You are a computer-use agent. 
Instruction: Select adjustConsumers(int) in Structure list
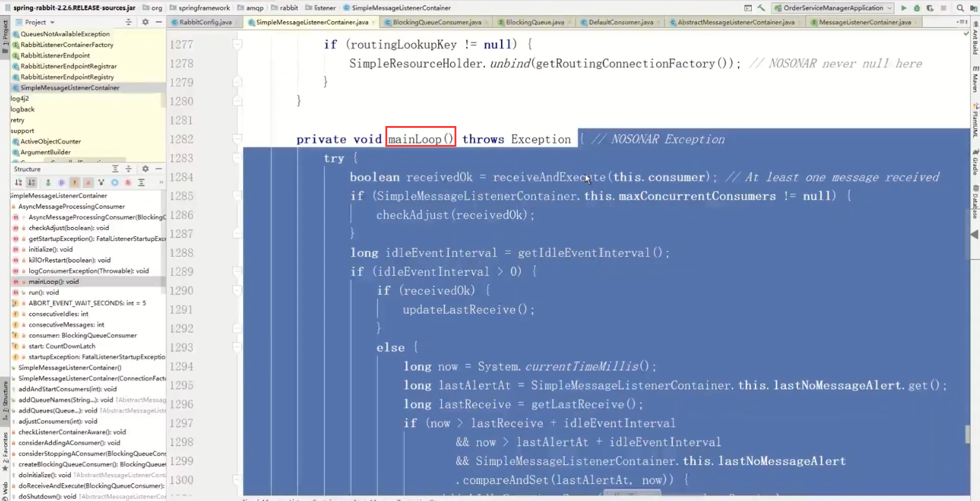click(x=58, y=421)
